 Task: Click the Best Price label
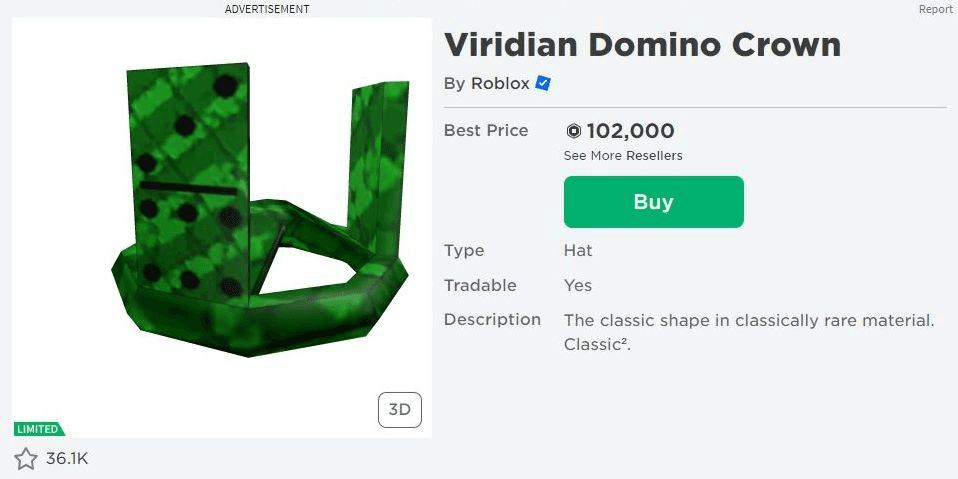coord(486,131)
